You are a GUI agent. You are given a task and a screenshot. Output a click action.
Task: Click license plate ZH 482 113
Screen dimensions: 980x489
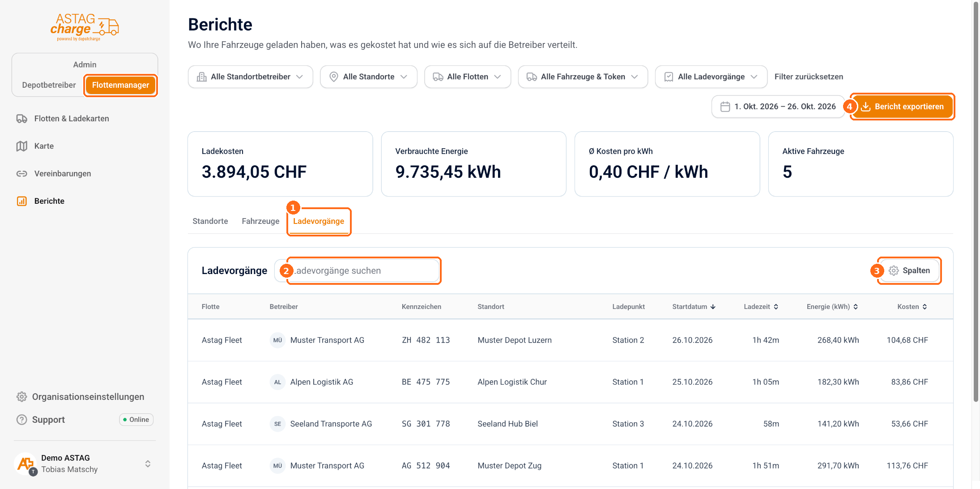pos(426,340)
